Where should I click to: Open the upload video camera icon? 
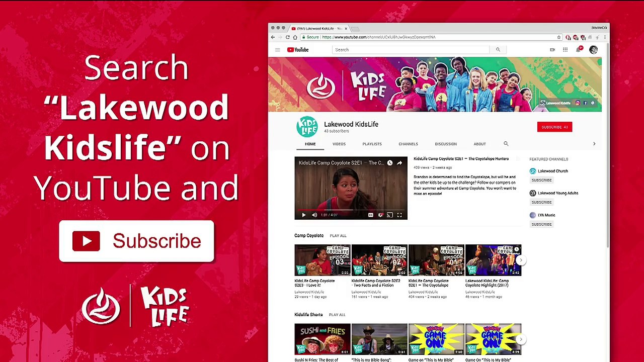point(552,50)
